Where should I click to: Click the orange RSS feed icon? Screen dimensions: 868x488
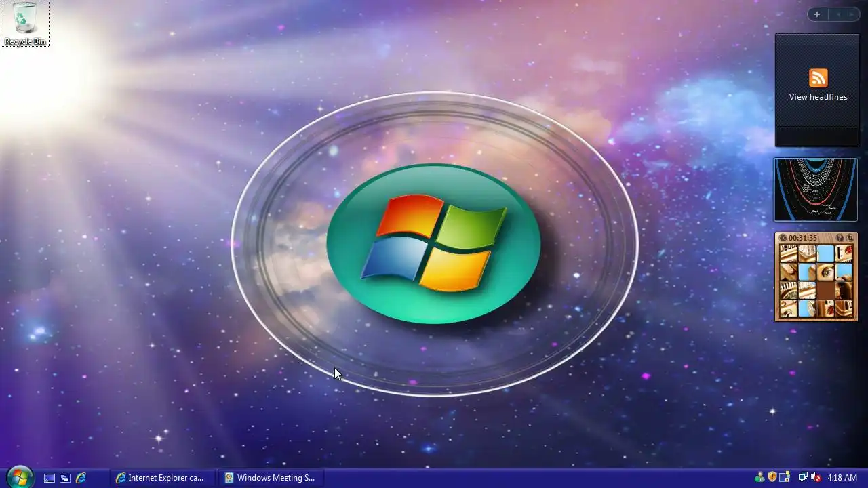(818, 77)
